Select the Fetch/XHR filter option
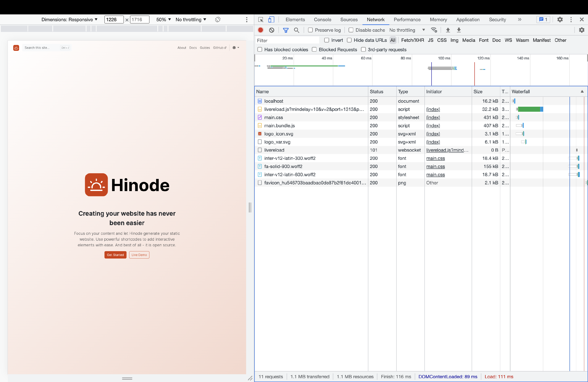588x382 pixels. pyautogui.click(x=412, y=40)
